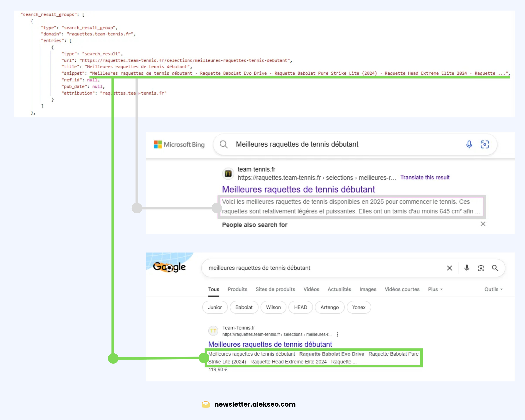
Task: Click the Bing search magnifier icon
Action: (224, 144)
